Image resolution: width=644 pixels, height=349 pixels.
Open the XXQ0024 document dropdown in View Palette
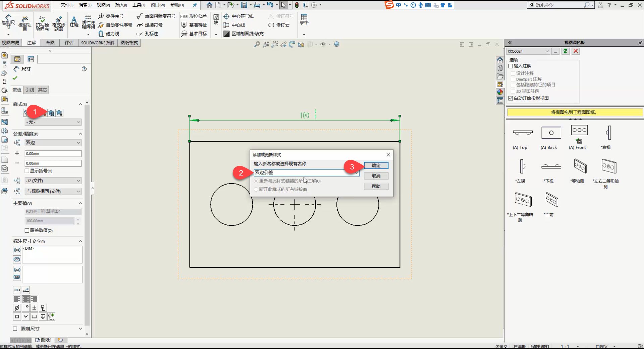(x=528, y=51)
